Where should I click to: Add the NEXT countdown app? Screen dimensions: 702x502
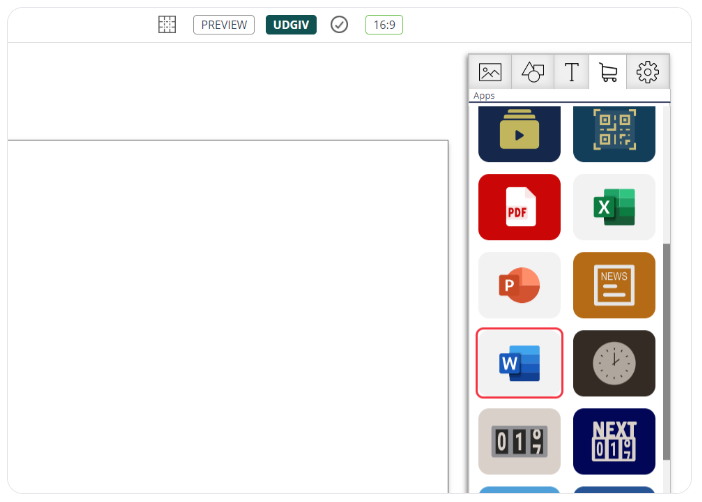[x=614, y=441]
